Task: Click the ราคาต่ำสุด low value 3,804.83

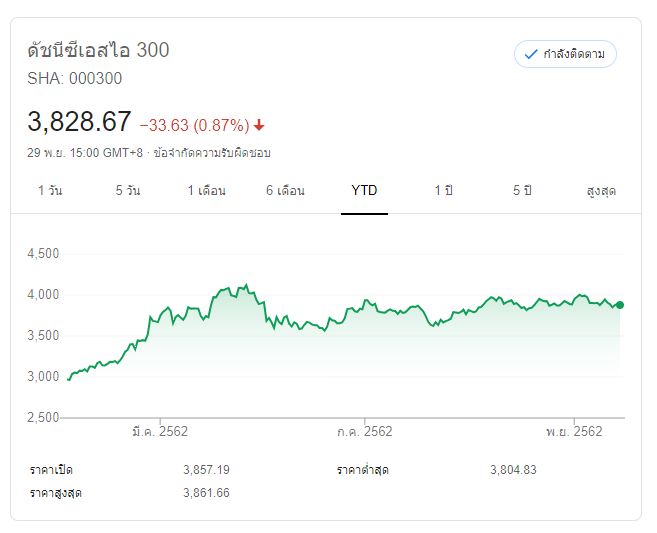Action: (x=514, y=470)
